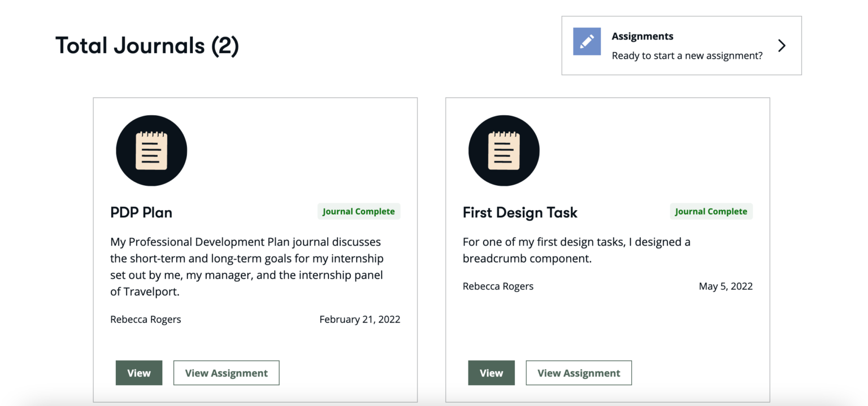Click Rebecca Rogers author name on PDP Plan
Viewport: 868px width, 406px height.
click(146, 319)
